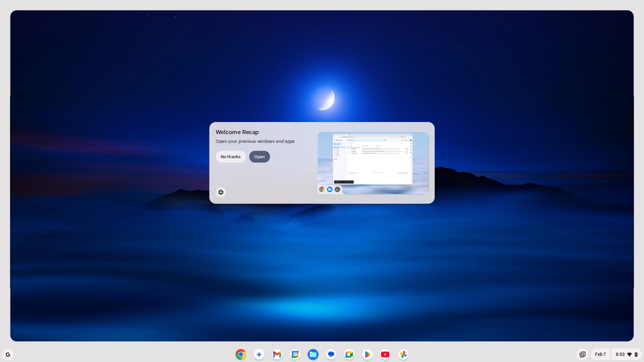Click the Terminal icon in recap preview
The height and width of the screenshot is (362, 644).
[337, 189]
